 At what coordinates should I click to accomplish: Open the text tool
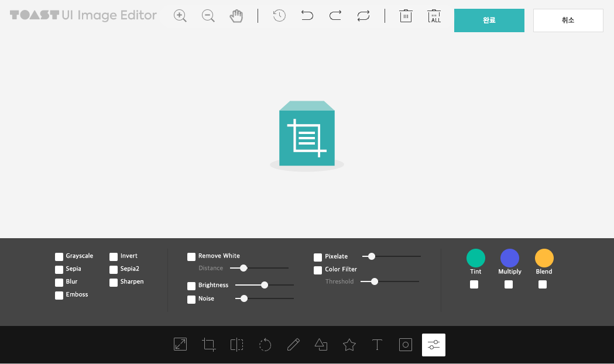pos(378,345)
